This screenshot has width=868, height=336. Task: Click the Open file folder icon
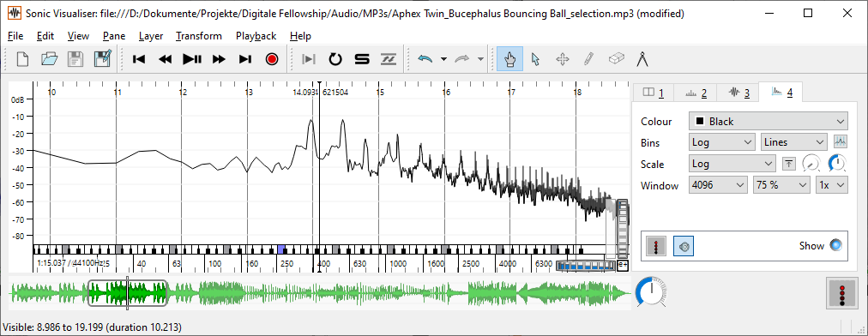click(50, 59)
